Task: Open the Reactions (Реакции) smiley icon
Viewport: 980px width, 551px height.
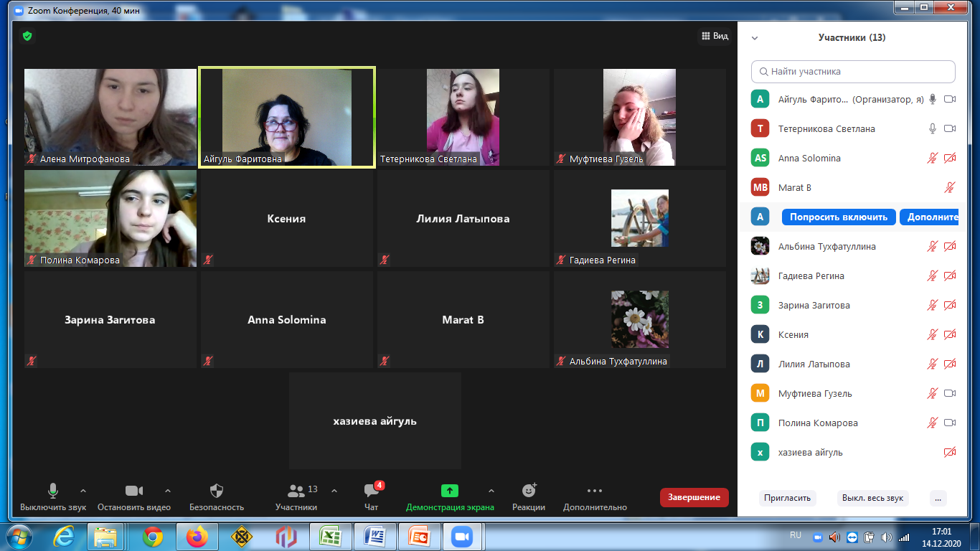Action: pyautogui.click(x=529, y=491)
